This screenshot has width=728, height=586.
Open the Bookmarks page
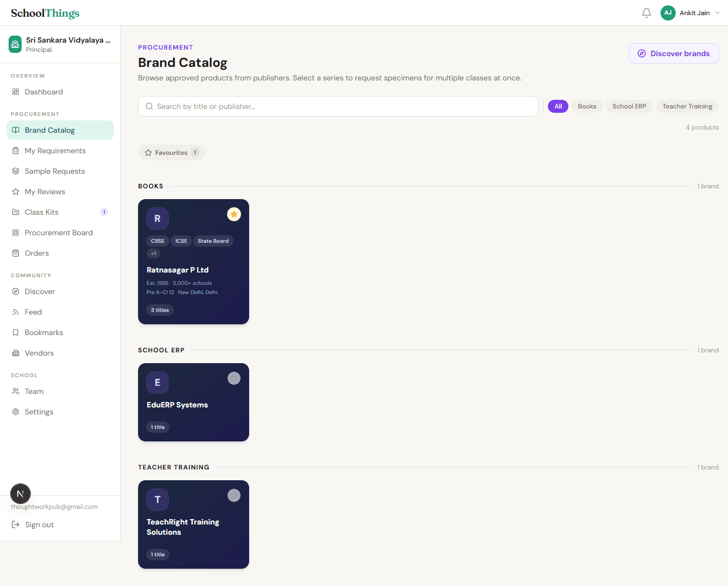pyautogui.click(x=60, y=332)
